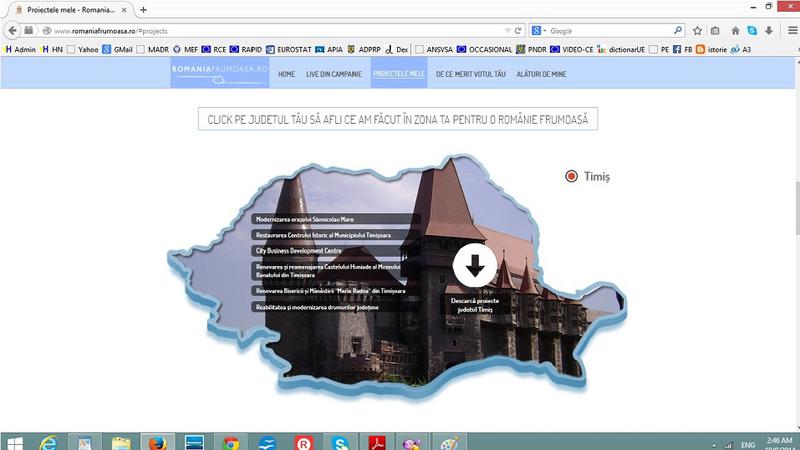800x450 pixels.
Task: Open the OCCASIONAL bookmark
Action: point(485,49)
